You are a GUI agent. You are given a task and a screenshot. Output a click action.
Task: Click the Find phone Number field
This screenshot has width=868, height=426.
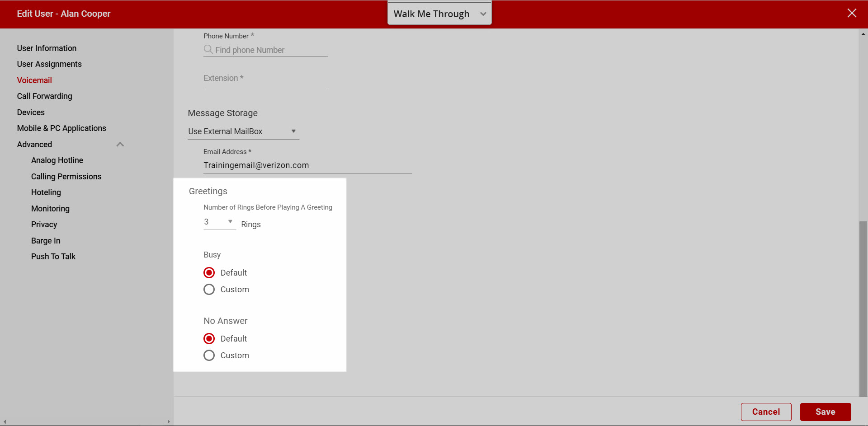pyautogui.click(x=265, y=50)
